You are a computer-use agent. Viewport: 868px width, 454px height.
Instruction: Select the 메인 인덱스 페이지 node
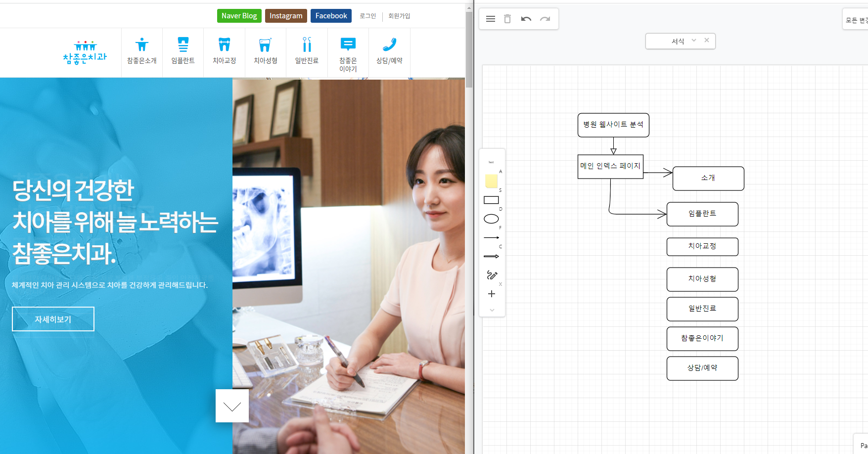click(x=610, y=167)
